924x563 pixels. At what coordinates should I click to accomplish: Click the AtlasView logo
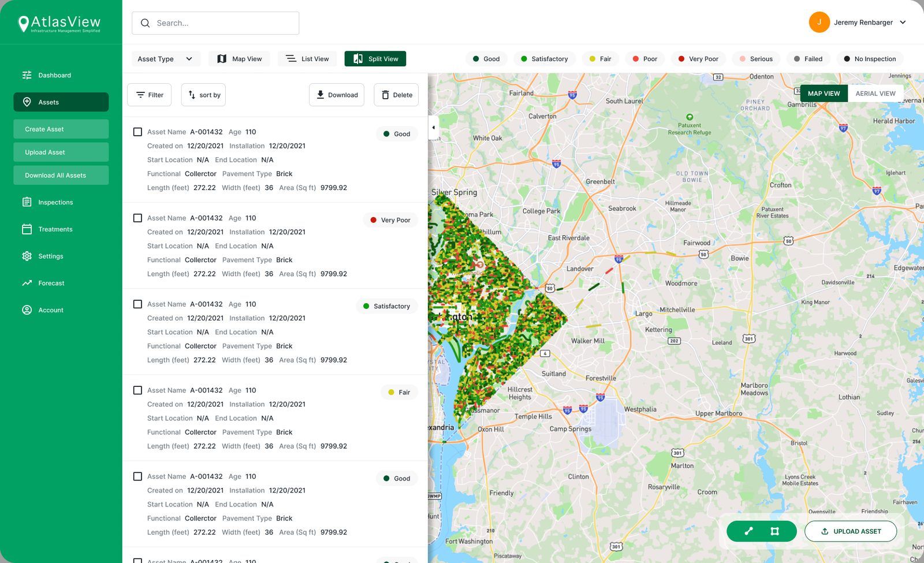click(x=60, y=24)
